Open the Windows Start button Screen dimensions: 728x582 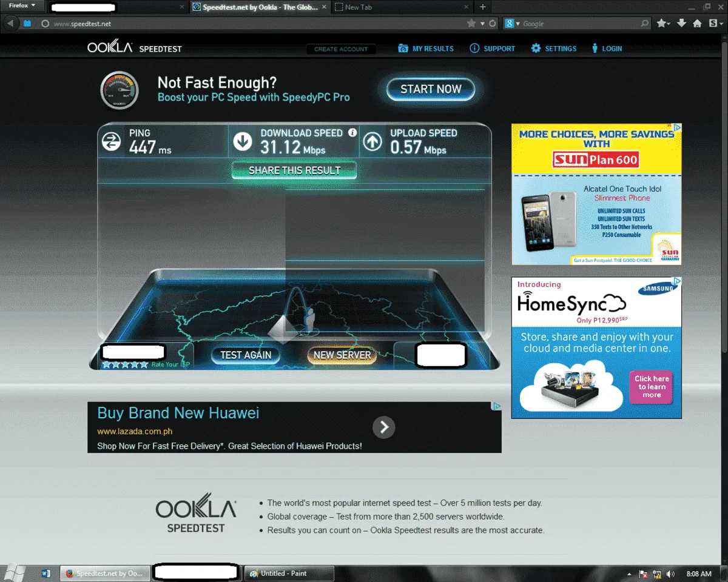[x=13, y=573]
